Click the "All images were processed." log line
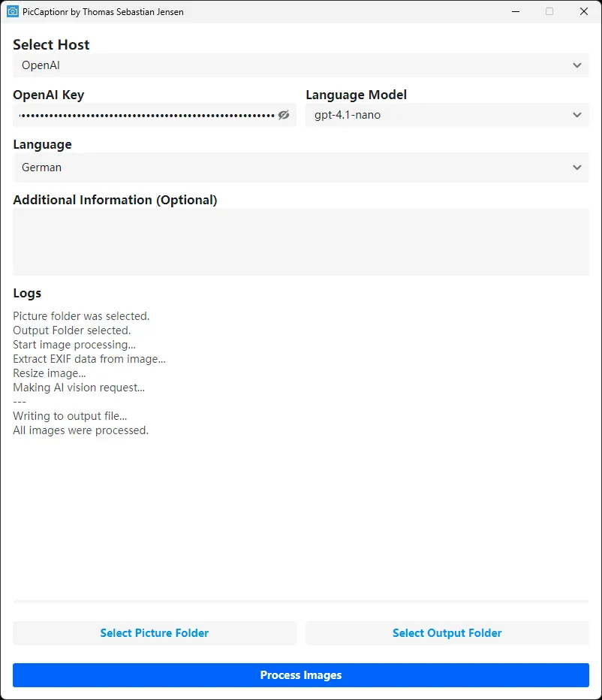The image size is (602, 700). pyautogui.click(x=80, y=430)
